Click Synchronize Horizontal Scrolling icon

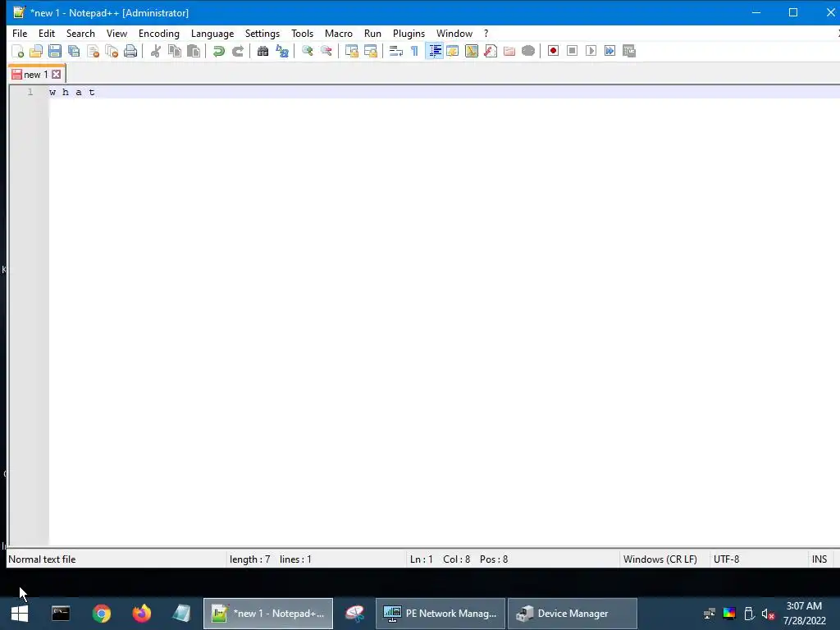[370, 52]
